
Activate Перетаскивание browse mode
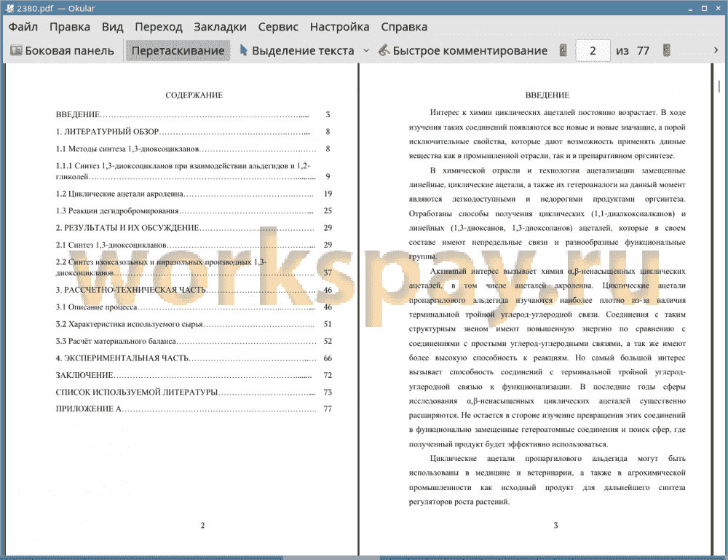[x=178, y=51]
